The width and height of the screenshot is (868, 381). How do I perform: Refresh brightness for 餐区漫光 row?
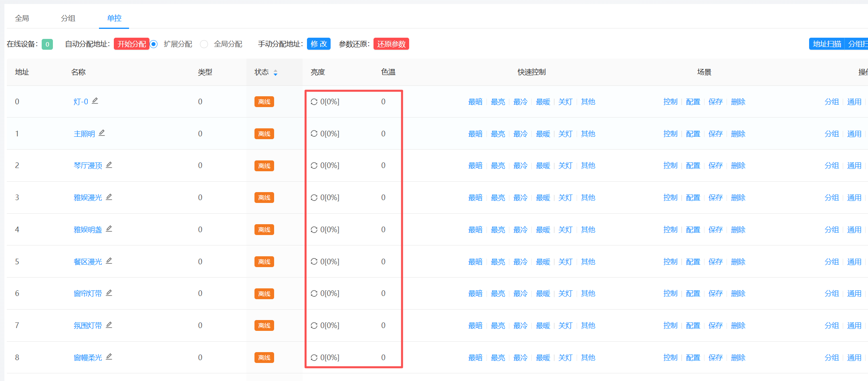(314, 261)
